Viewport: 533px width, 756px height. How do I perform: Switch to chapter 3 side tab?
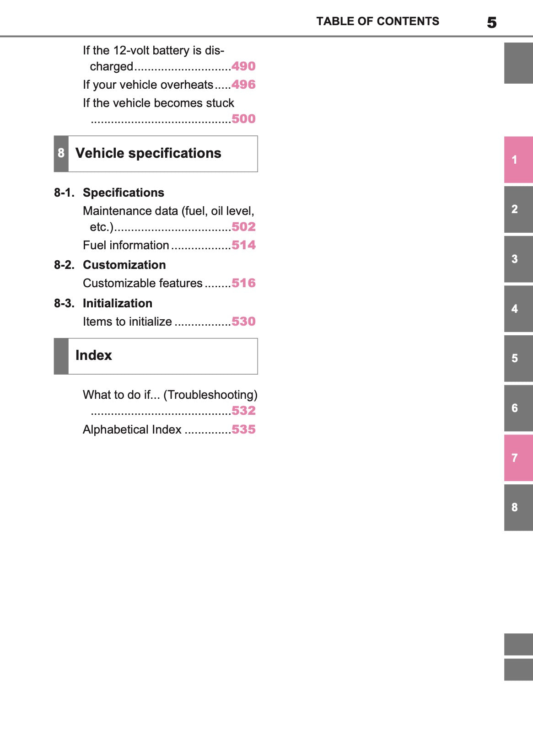tap(518, 259)
